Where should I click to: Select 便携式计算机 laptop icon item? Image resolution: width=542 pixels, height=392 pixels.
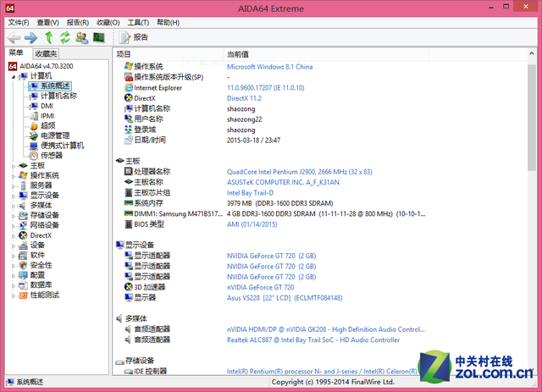click(34, 146)
